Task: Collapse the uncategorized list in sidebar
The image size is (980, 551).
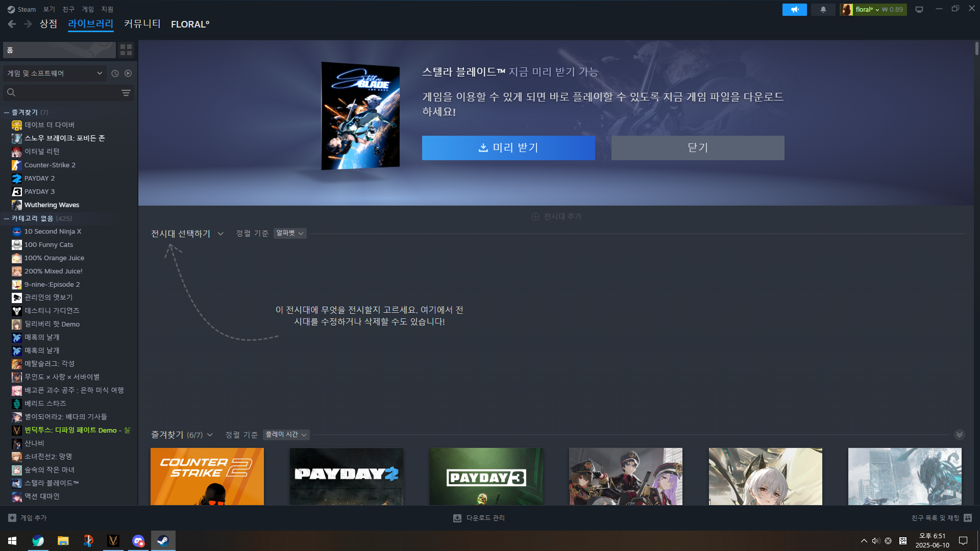Action: (7, 218)
